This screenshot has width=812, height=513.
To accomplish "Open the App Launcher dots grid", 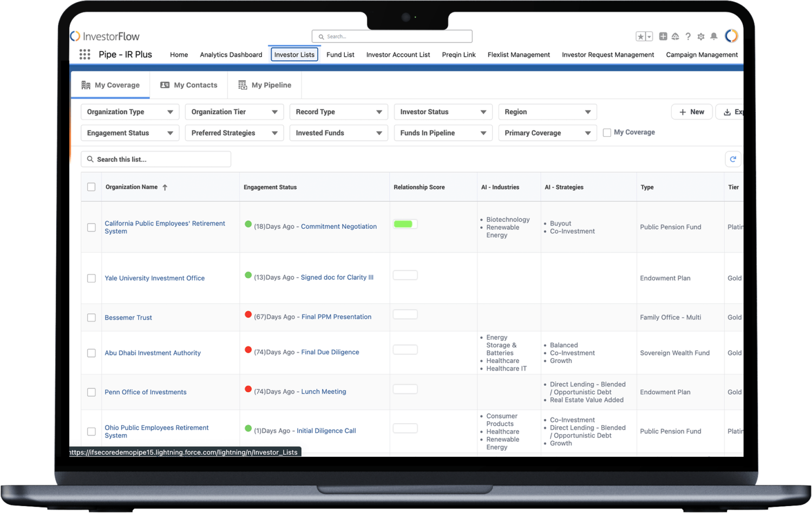I will coord(84,54).
